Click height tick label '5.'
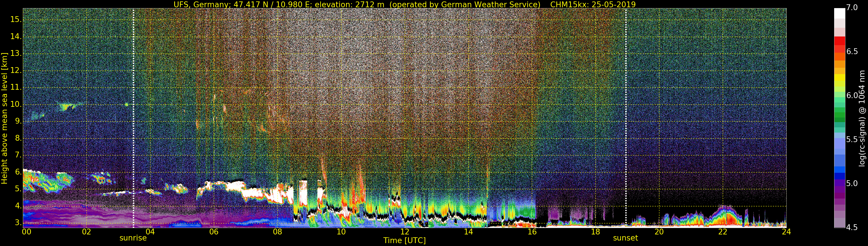Image resolution: width=868 pixels, height=246 pixels. pyautogui.click(x=18, y=189)
